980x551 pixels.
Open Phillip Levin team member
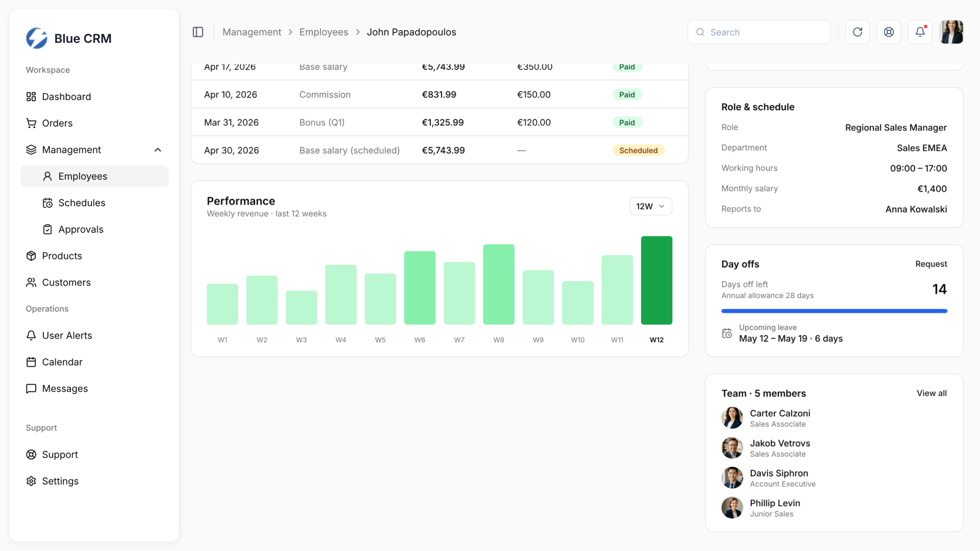tap(834, 508)
